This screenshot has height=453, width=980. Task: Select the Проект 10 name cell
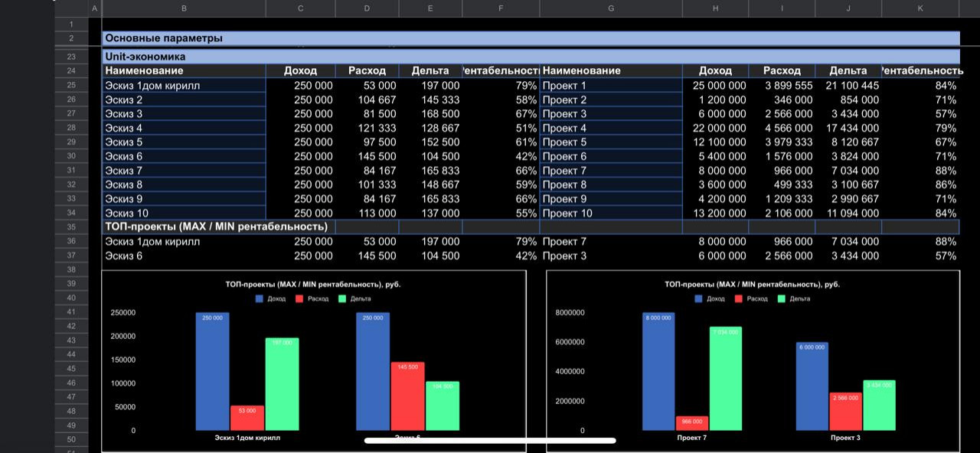(x=610, y=213)
